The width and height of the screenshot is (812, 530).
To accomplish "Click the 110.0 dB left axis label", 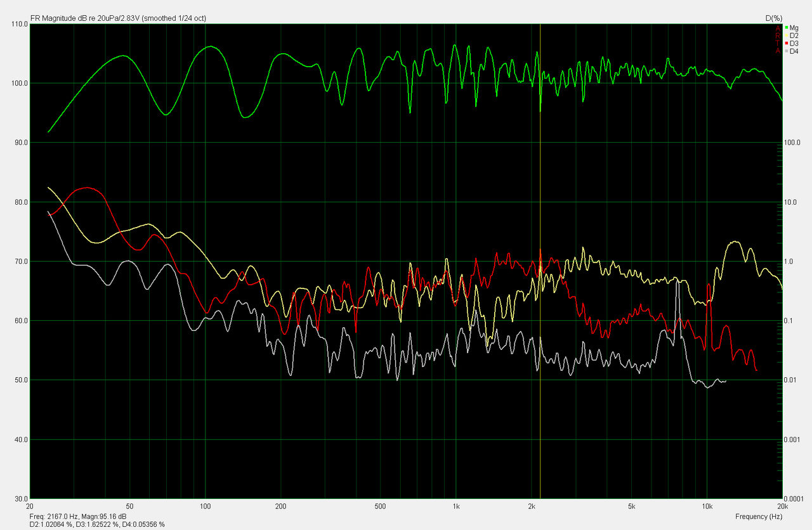I will (19, 24).
